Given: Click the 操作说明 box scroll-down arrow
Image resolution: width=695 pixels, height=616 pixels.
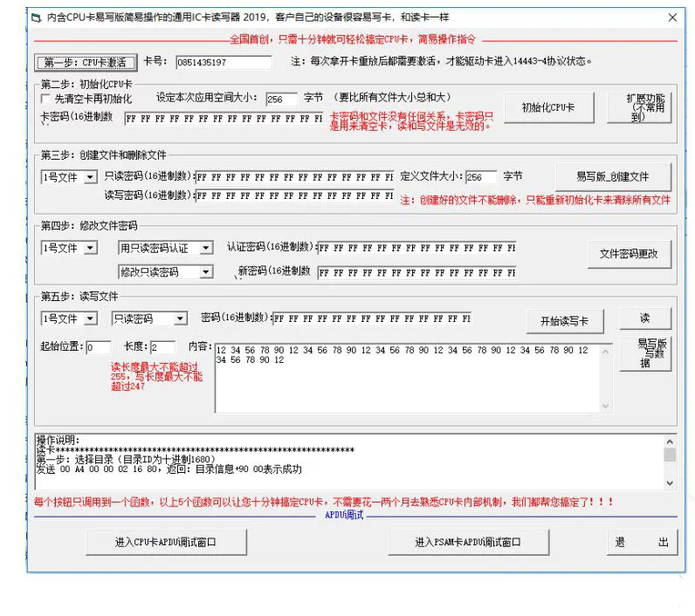Looking at the screenshot, I should click(x=670, y=483).
